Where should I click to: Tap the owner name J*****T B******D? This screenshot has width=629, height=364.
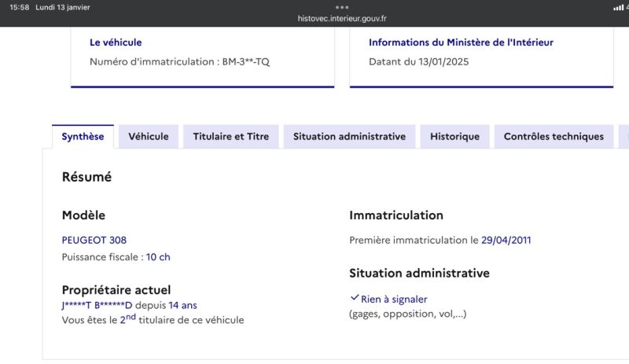tap(97, 305)
